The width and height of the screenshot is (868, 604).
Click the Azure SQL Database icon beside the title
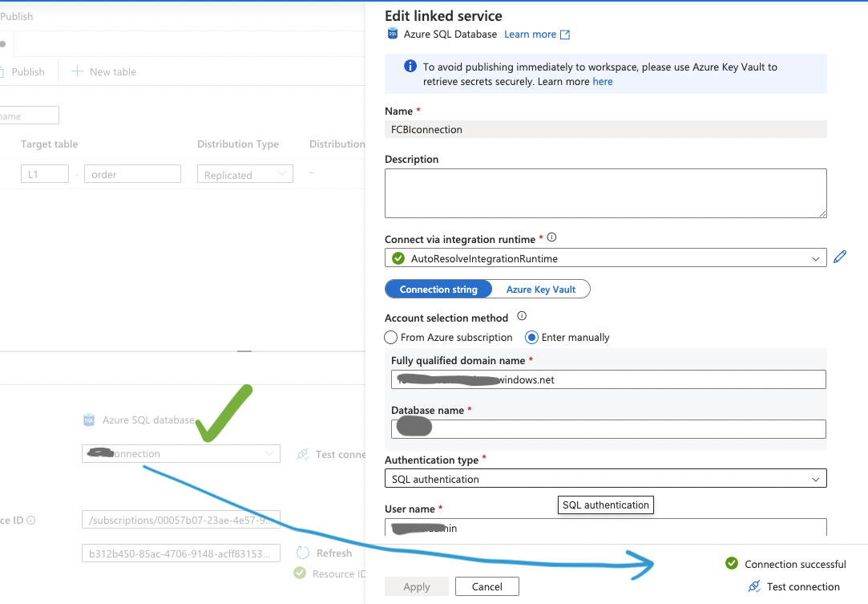coord(392,34)
